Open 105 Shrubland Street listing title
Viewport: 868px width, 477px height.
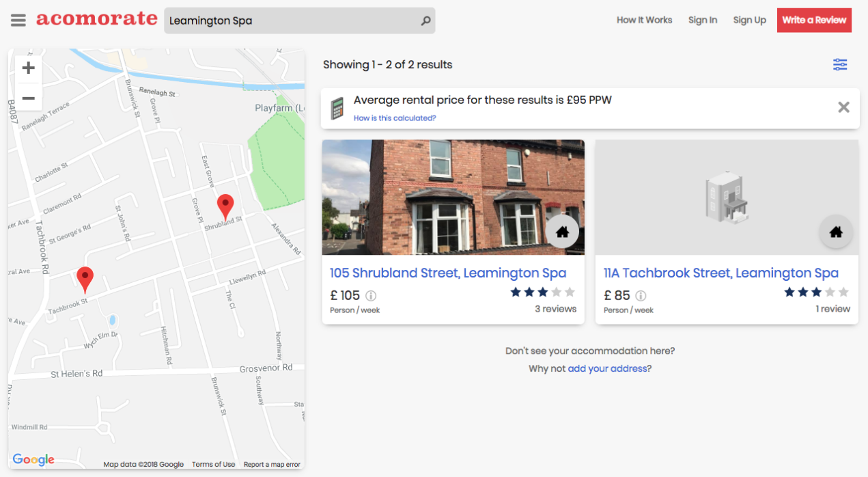[448, 273]
